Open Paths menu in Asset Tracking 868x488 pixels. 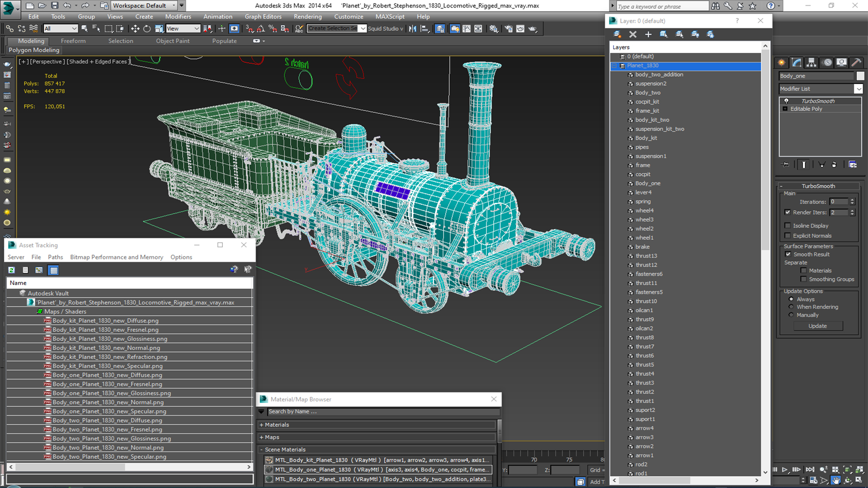tap(55, 257)
